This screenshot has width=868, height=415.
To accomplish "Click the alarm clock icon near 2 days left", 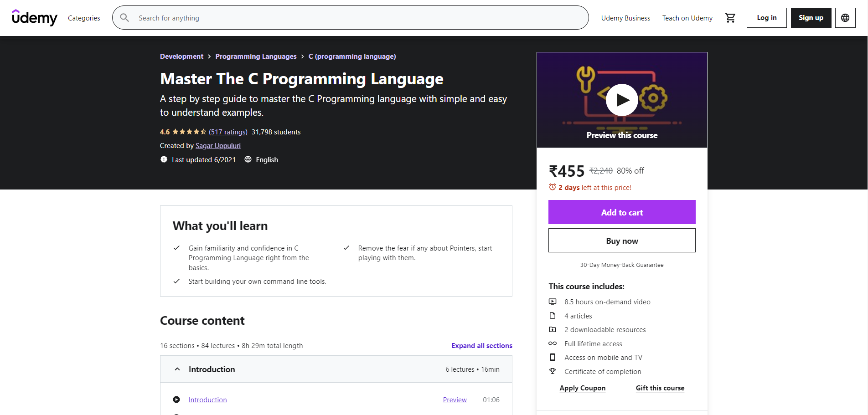I will [553, 187].
